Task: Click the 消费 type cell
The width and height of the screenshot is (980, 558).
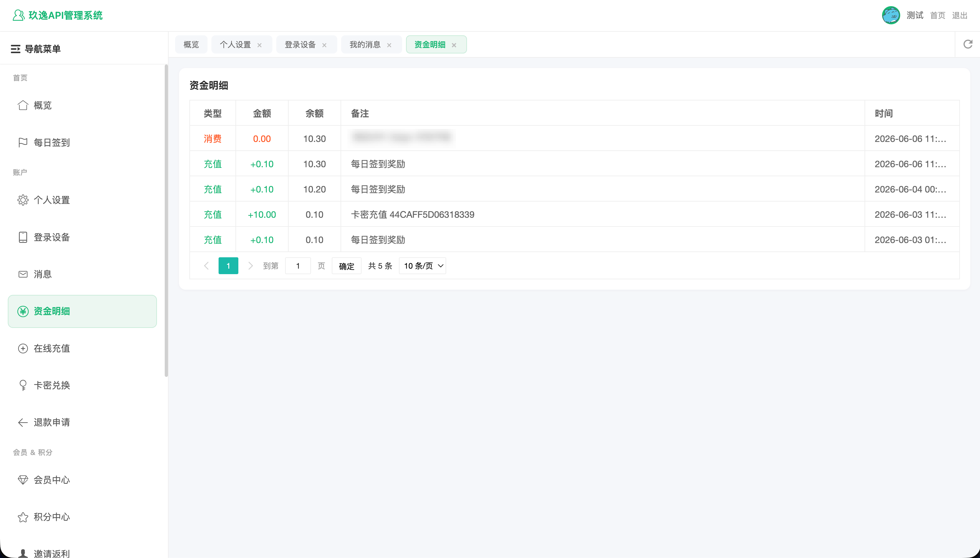Action: [213, 139]
